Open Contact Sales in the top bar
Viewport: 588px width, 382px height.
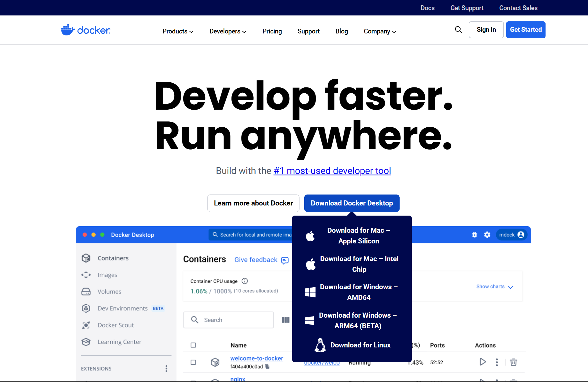tap(518, 8)
